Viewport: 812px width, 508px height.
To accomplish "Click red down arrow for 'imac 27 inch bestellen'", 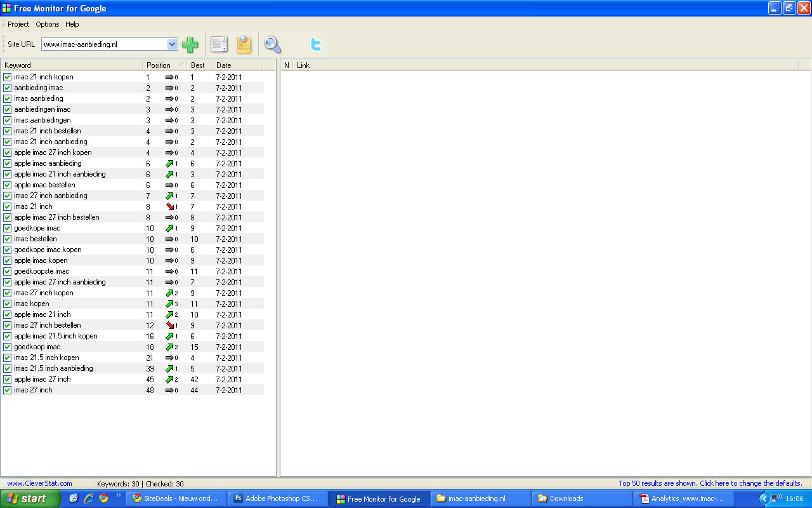I will point(169,325).
